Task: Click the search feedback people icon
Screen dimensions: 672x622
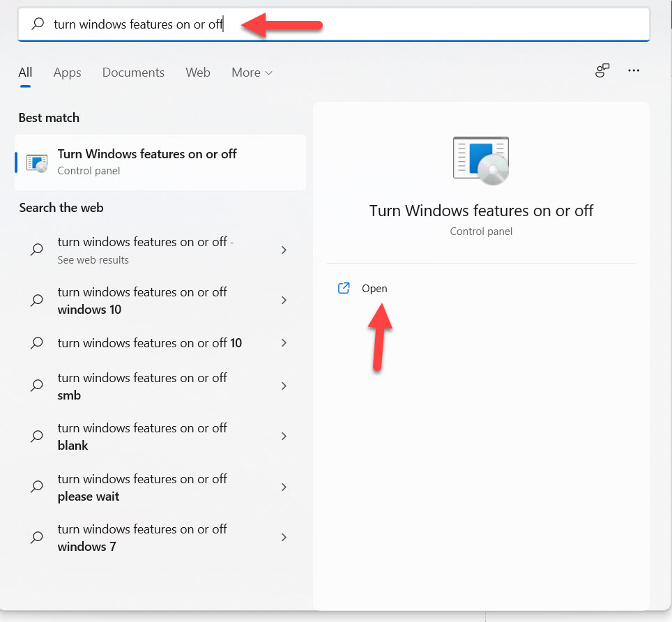Action: click(x=602, y=70)
